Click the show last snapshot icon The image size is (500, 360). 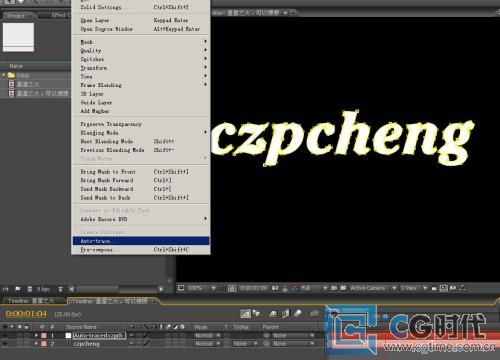coord(285,288)
